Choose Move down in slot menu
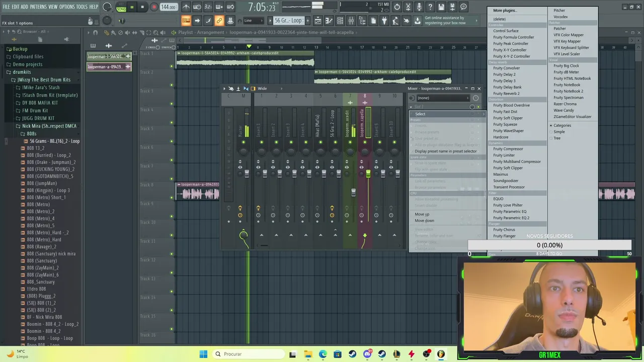Image resolution: width=644 pixels, height=362 pixels. [x=424, y=221]
